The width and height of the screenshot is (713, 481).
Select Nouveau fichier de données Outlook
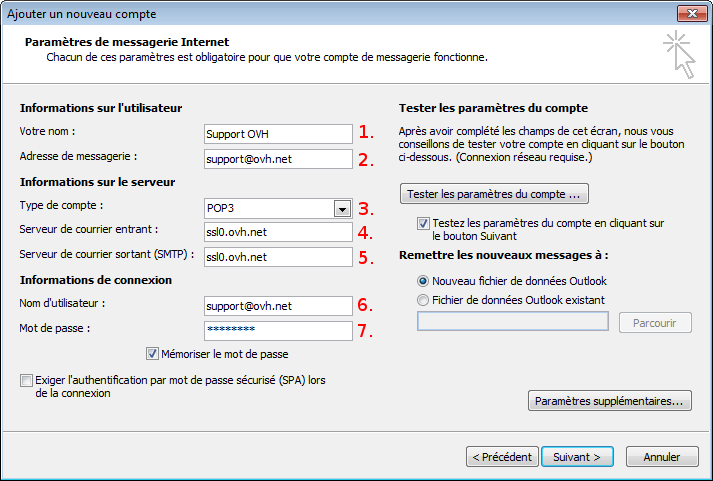point(424,281)
